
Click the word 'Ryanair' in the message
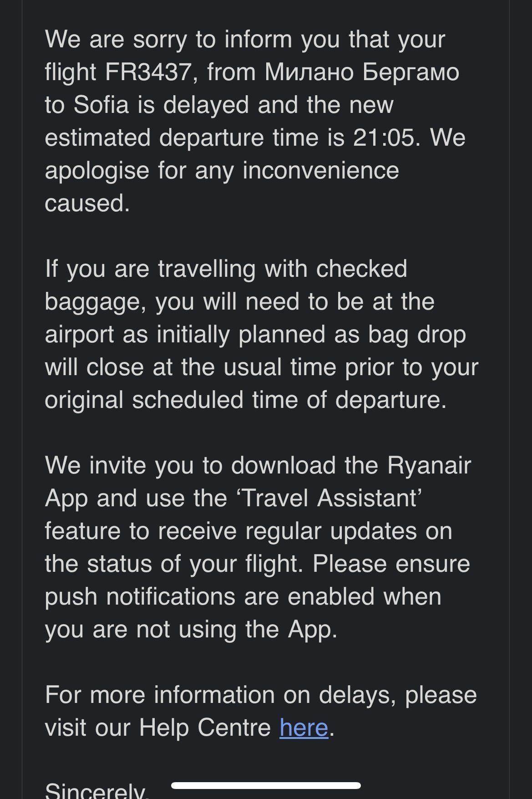429,465
